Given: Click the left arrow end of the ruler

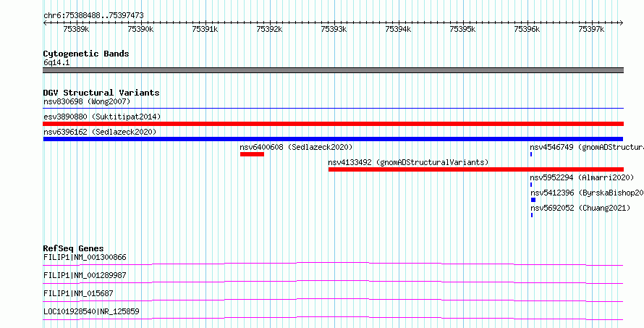Looking at the screenshot, I should (45, 22).
